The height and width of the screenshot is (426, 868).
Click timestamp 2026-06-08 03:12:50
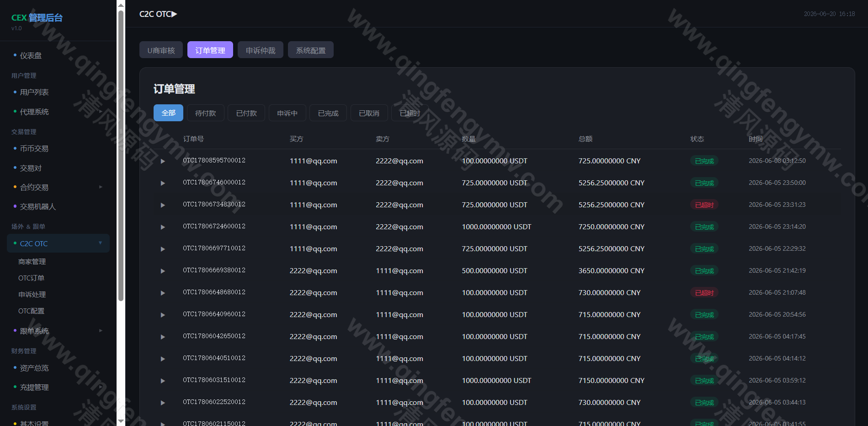click(777, 161)
